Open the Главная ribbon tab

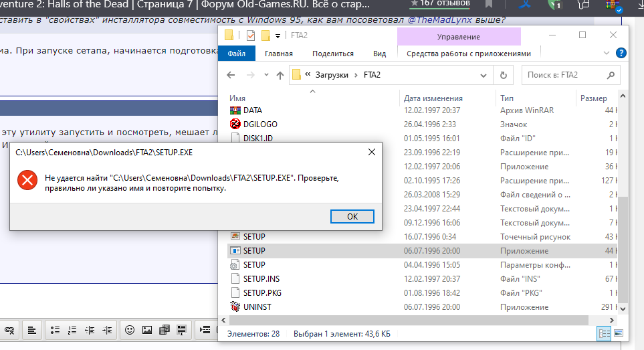(x=279, y=54)
